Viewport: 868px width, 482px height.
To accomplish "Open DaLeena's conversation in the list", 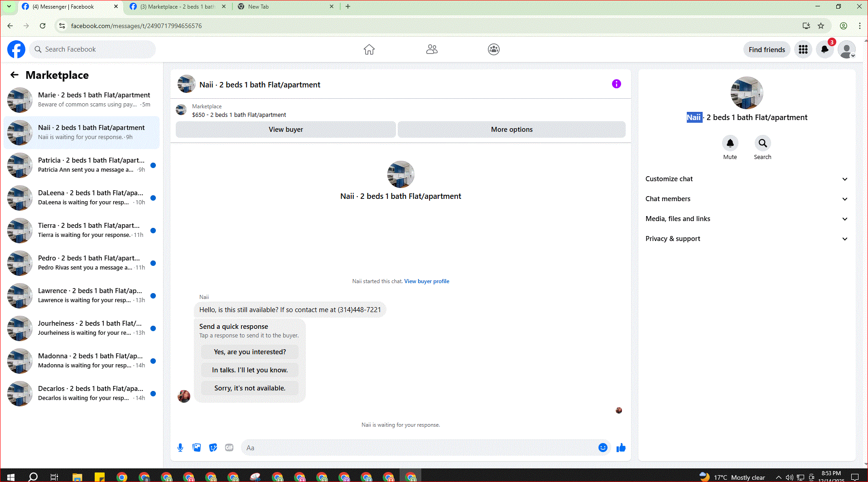I will point(82,198).
